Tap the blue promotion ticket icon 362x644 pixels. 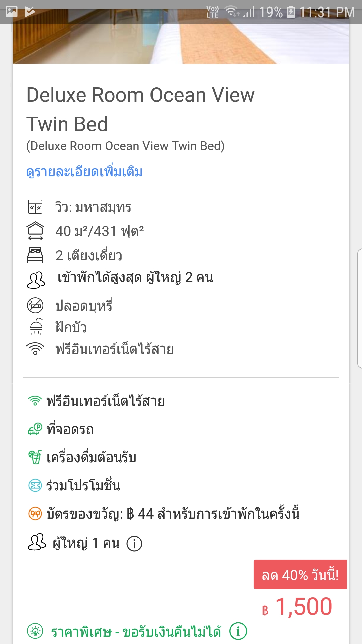(35, 485)
